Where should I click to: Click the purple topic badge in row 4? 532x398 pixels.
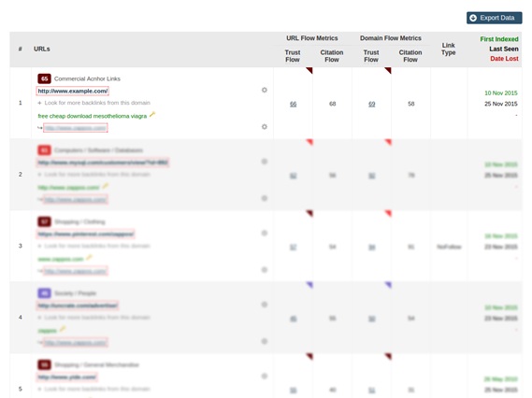(x=44, y=293)
